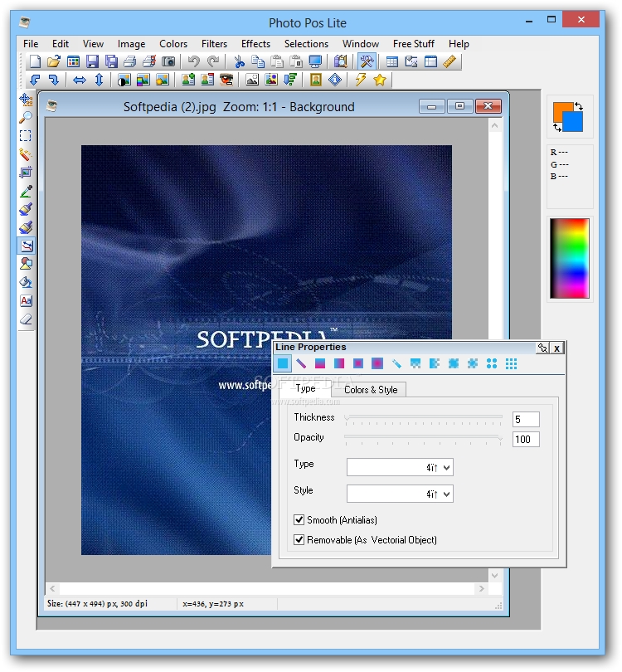Viewport: 622px width, 672px height.
Task: Switch to the Type tab
Action: click(x=305, y=388)
